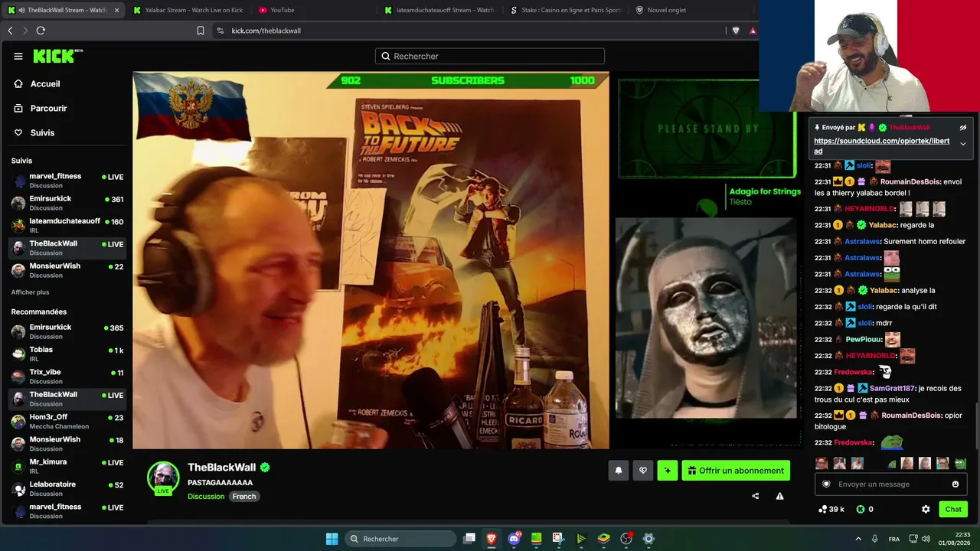Report the stream with warning icon
This screenshot has width=980, height=551.
point(779,496)
